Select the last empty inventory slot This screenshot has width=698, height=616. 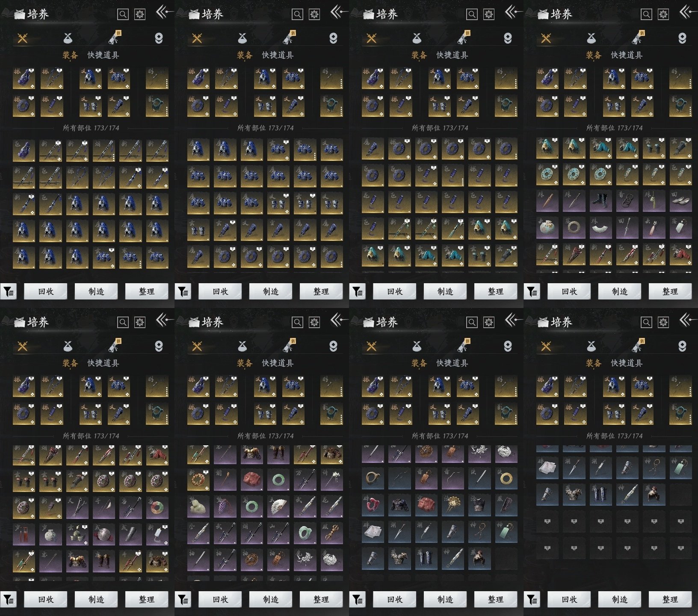(680, 548)
